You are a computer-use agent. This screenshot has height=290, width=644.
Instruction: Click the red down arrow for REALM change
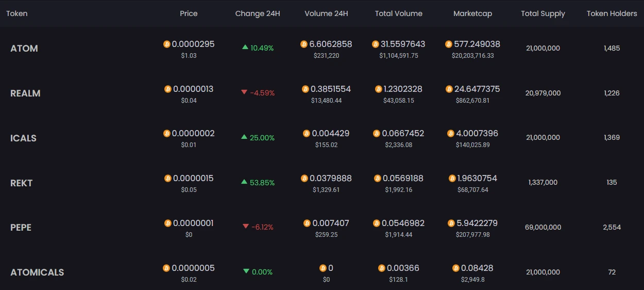coord(244,92)
